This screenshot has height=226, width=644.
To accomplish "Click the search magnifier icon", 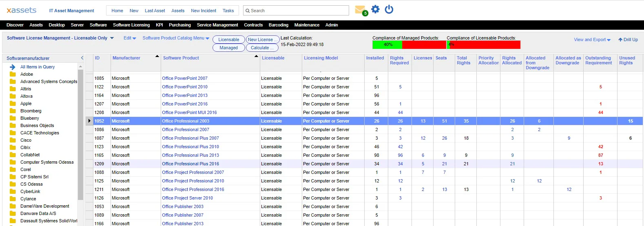I will tap(247, 11).
